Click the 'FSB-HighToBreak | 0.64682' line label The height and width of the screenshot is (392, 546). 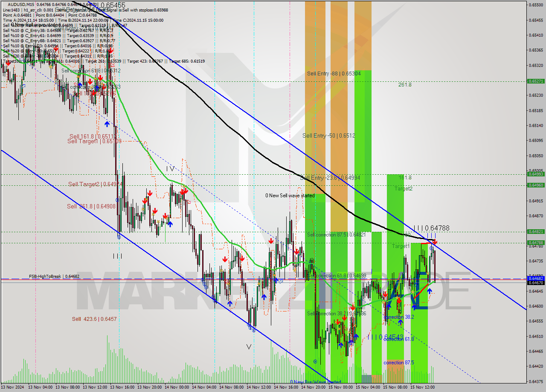(x=54, y=277)
